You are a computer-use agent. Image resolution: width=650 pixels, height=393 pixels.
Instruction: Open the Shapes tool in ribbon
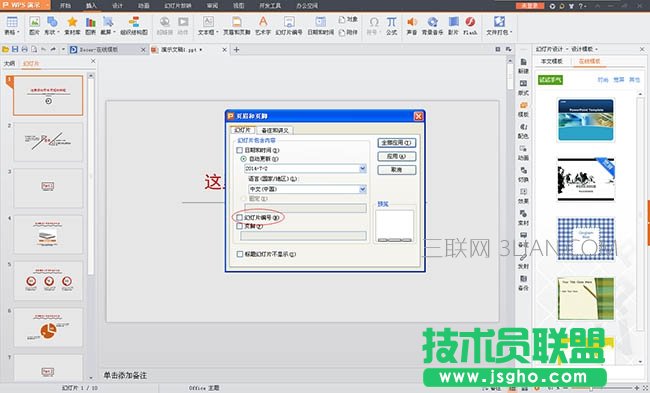tap(52, 22)
